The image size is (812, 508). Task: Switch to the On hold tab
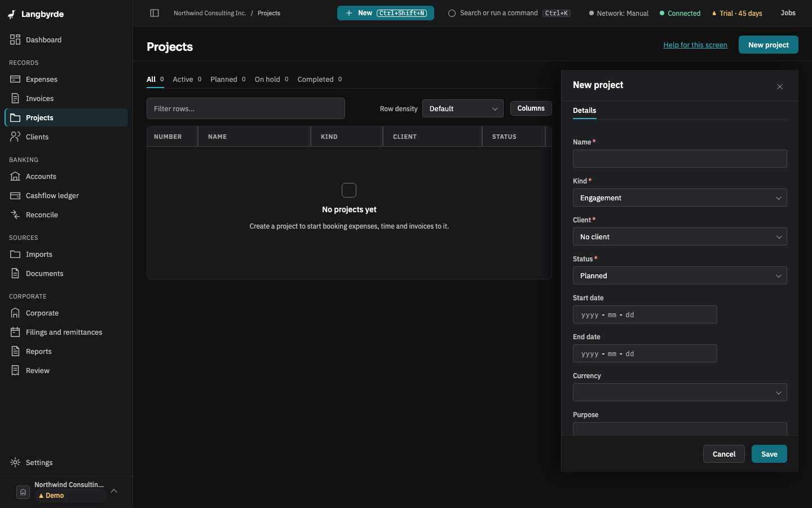click(x=271, y=79)
